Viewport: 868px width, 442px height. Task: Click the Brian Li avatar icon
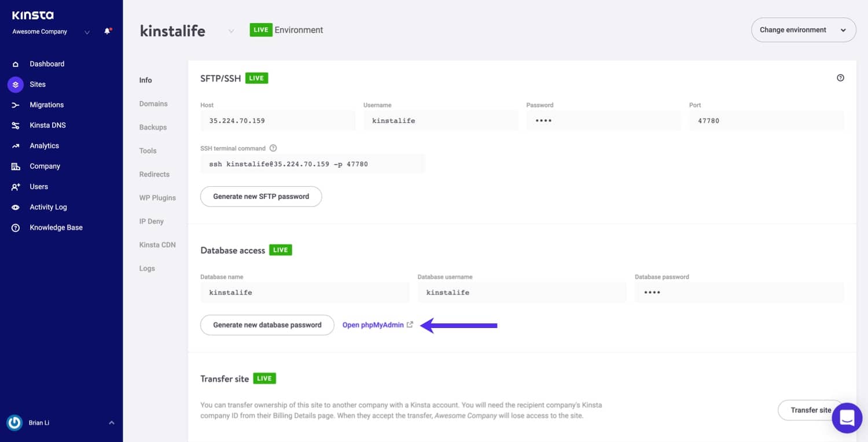pyautogui.click(x=14, y=423)
